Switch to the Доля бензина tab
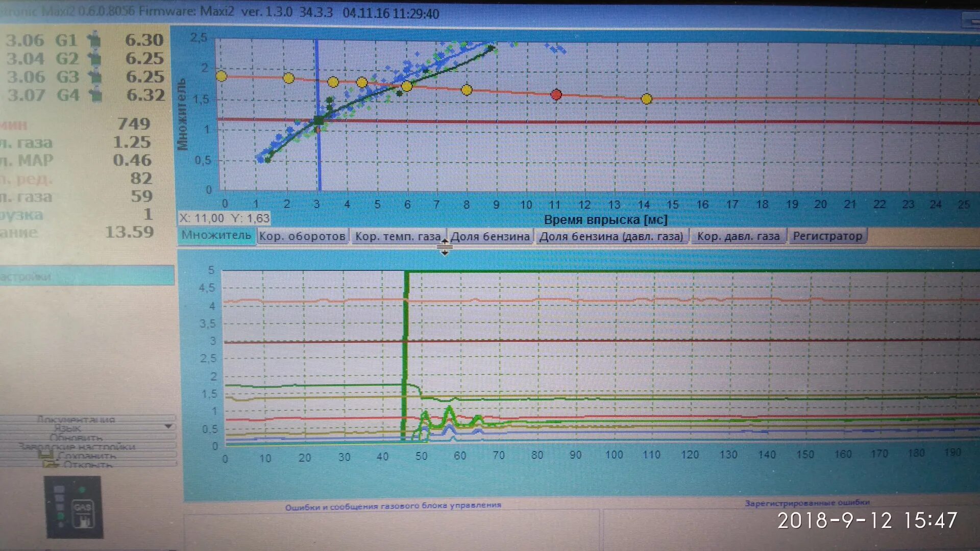The height and width of the screenshot is (551, 980). pos(490,236)
